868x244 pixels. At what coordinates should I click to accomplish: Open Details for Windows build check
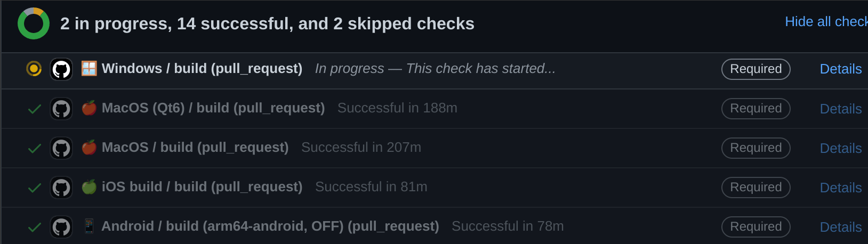[840, 69]
